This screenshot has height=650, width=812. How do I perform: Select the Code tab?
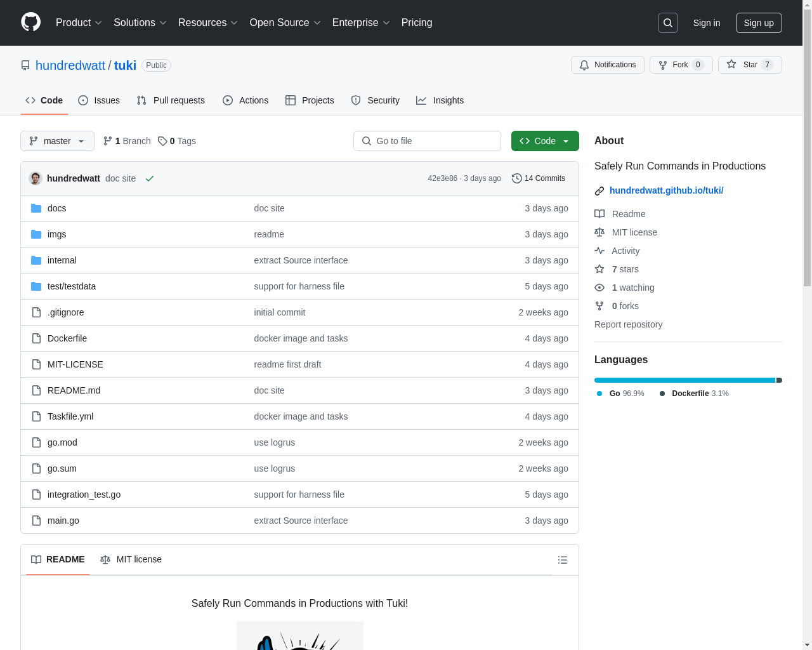tap(44, 100)
